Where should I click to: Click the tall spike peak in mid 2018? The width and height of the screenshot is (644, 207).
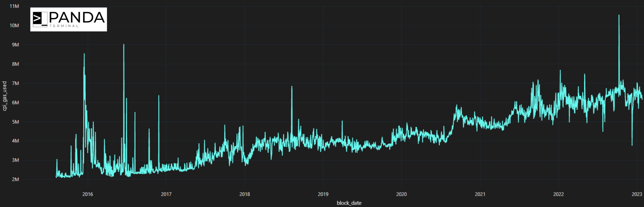tap(292, 87)
